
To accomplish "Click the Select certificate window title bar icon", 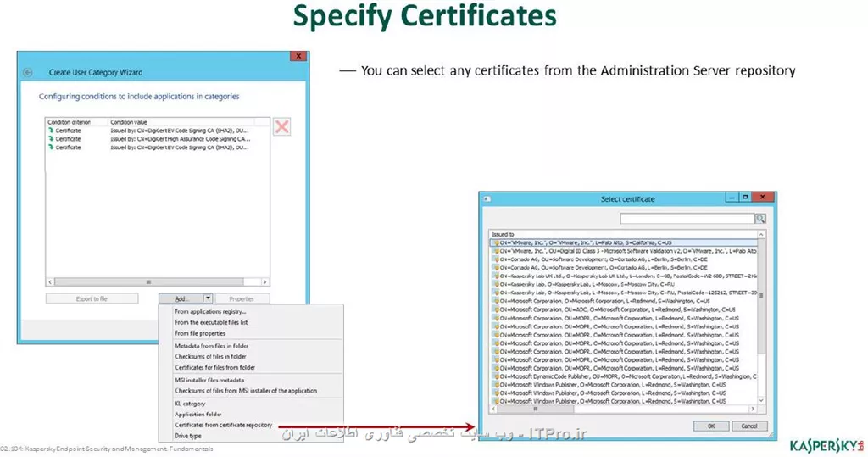I will pos(487,199).
